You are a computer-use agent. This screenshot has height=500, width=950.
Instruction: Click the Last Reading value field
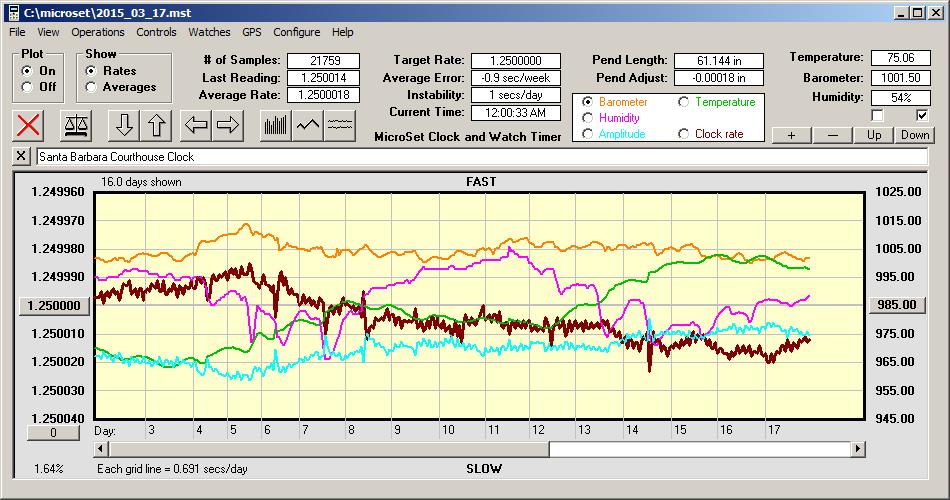coord(324,78)
